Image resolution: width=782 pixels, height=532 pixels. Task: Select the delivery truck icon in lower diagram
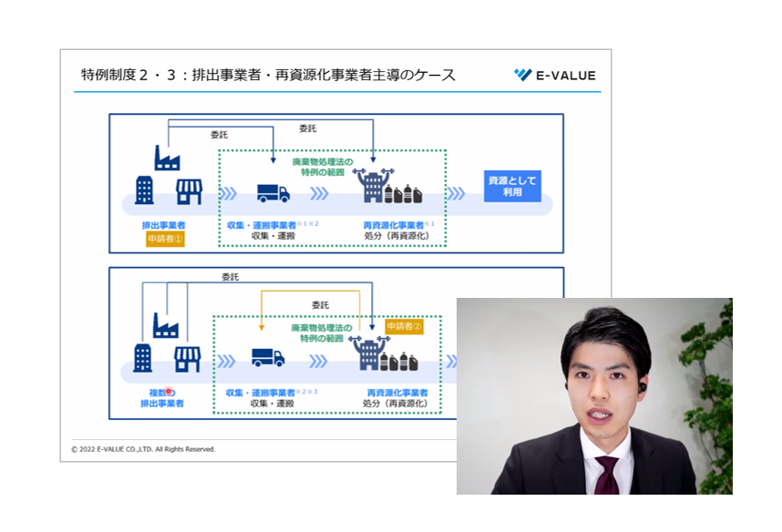pyautogui.click(x=268, y=357)
